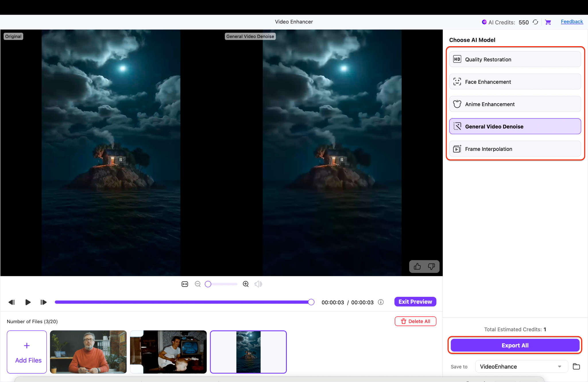Step back to the previous frame
The image size is (588, 382).
coord(11,302)
